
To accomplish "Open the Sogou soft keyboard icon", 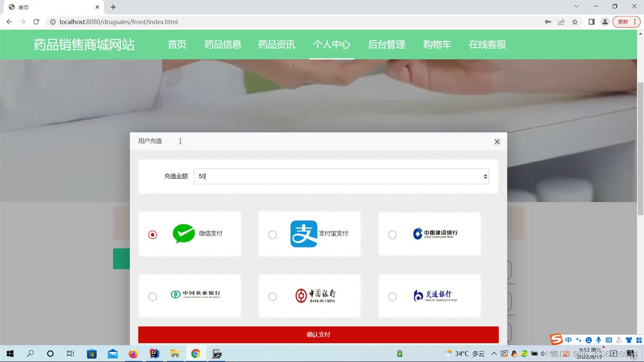I will click(609, 340).
